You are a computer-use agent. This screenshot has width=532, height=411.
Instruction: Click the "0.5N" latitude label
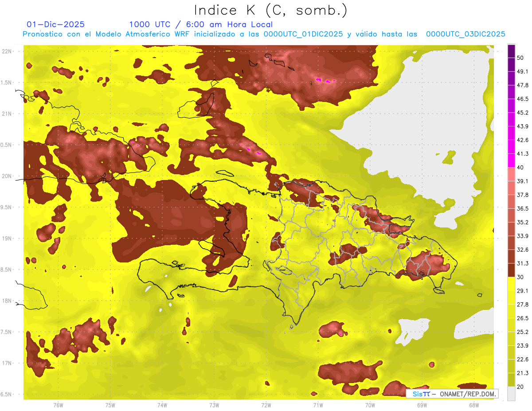(7, 145)
